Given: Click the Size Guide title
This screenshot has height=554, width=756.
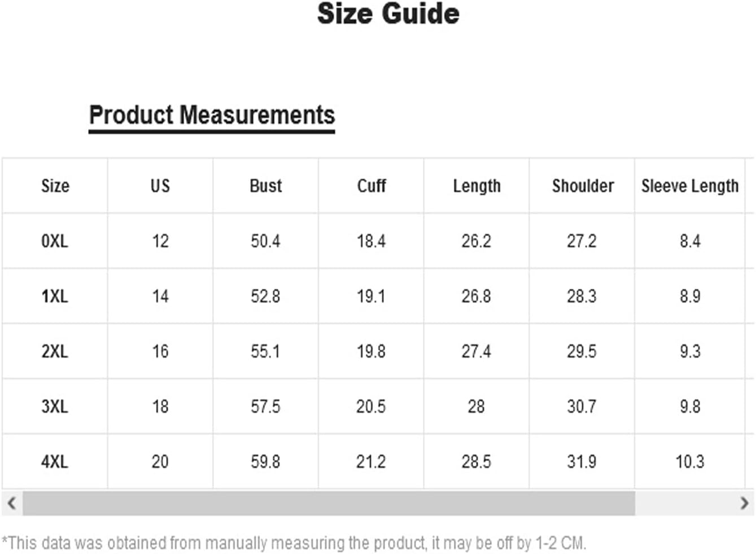Looking at the screenshot, I should click(x=388, y=14).
